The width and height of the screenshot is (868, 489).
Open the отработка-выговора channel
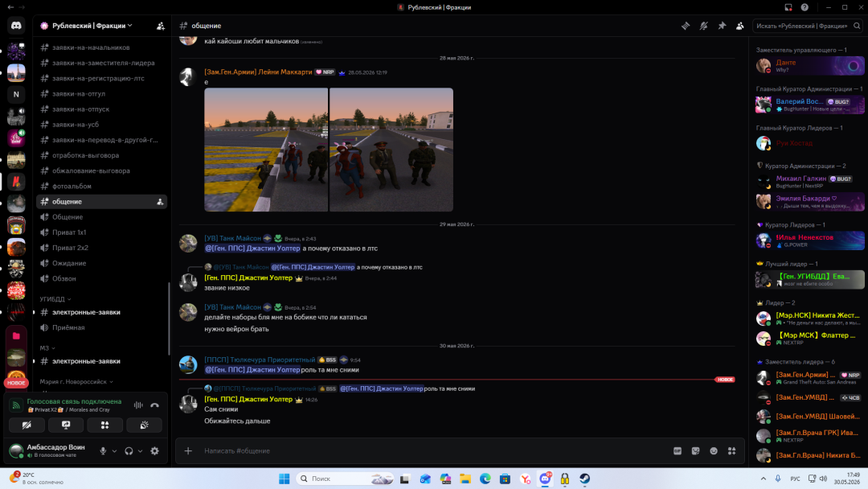pyautogui.click(x=101, y=155)
